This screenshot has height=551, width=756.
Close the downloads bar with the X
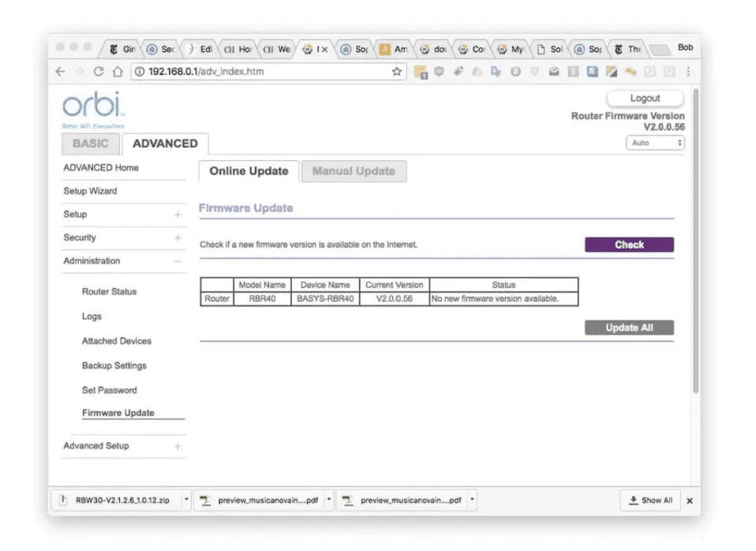click(689, 500)
